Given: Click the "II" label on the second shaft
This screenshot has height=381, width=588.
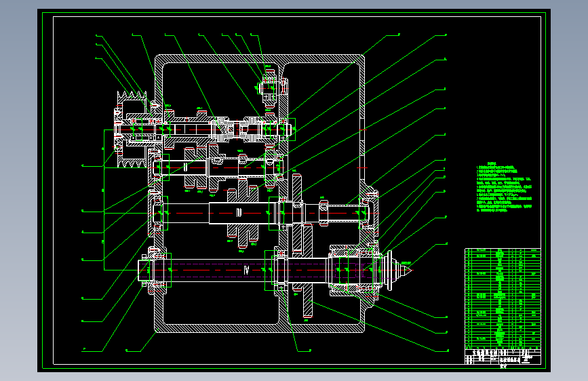Looking at the screenshot, I should (186, 167).
